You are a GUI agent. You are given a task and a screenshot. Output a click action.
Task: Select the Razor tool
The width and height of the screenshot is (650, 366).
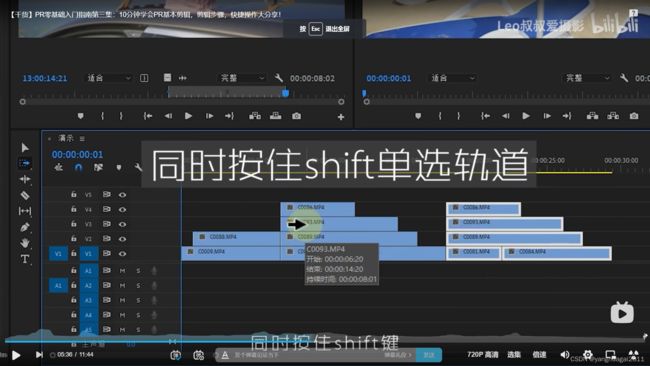tap(25, 195)
